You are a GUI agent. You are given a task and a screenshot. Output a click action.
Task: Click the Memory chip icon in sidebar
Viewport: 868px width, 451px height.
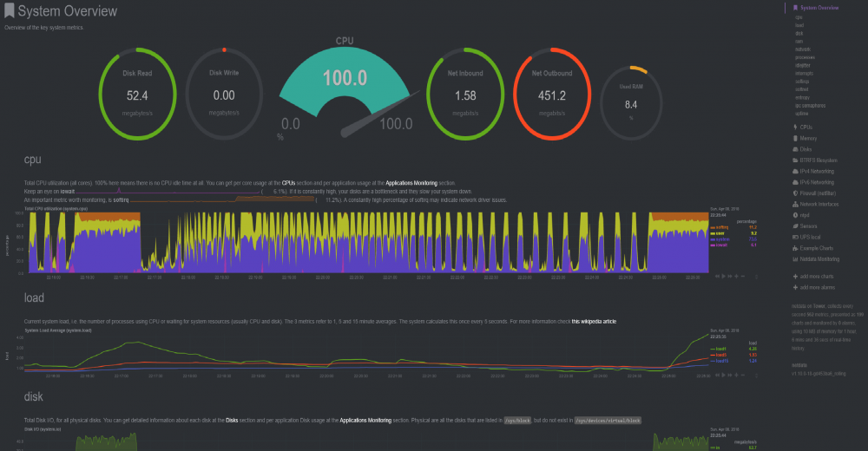click(795, 139)
